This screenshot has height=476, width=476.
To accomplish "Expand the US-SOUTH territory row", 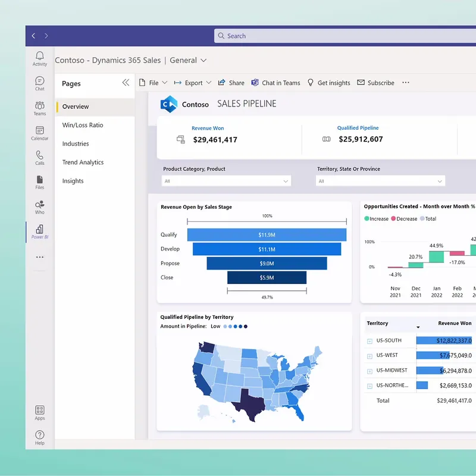I will coord(369,341).
